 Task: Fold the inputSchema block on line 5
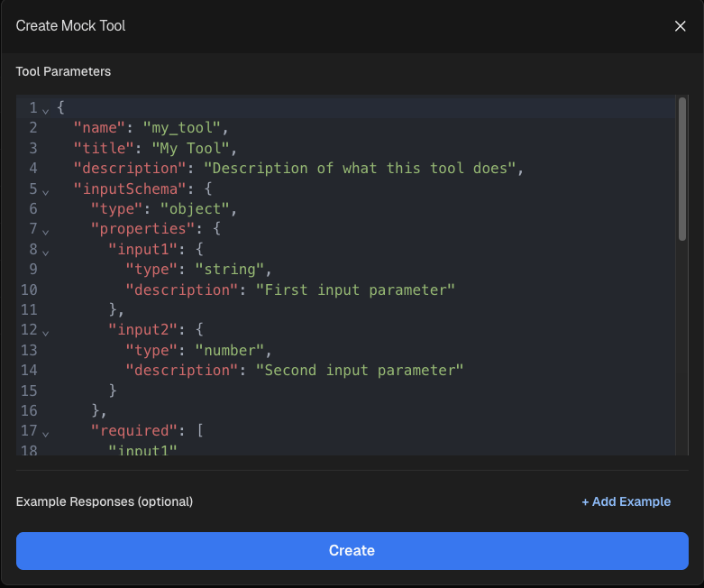[x=45, y=189]
